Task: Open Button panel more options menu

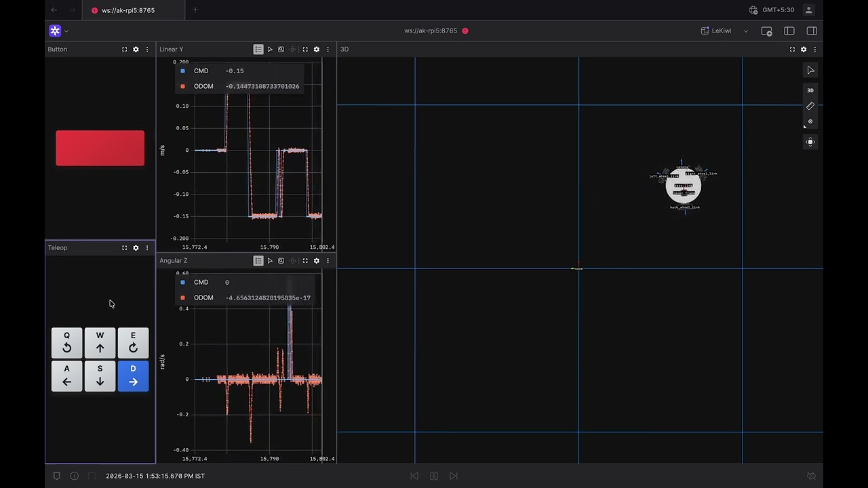Action: [147, 49]
